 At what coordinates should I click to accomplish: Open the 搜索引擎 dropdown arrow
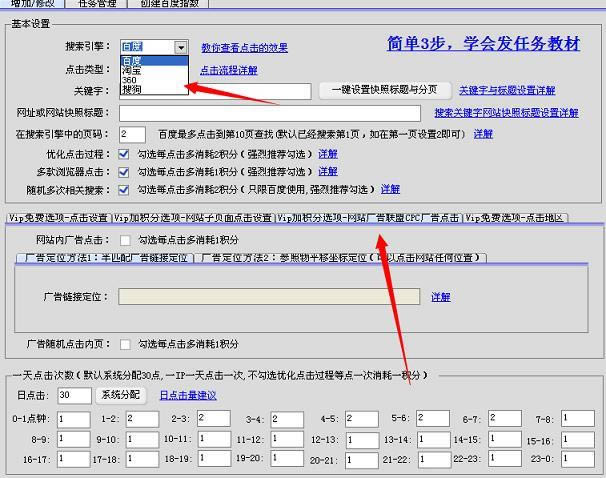point(180,47)
